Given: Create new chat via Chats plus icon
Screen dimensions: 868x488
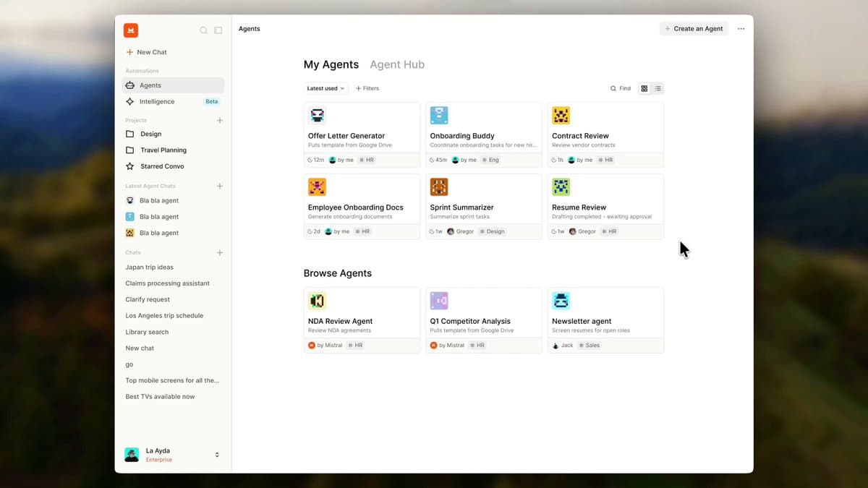Looking at the screenshot, I should click(220, 252).
